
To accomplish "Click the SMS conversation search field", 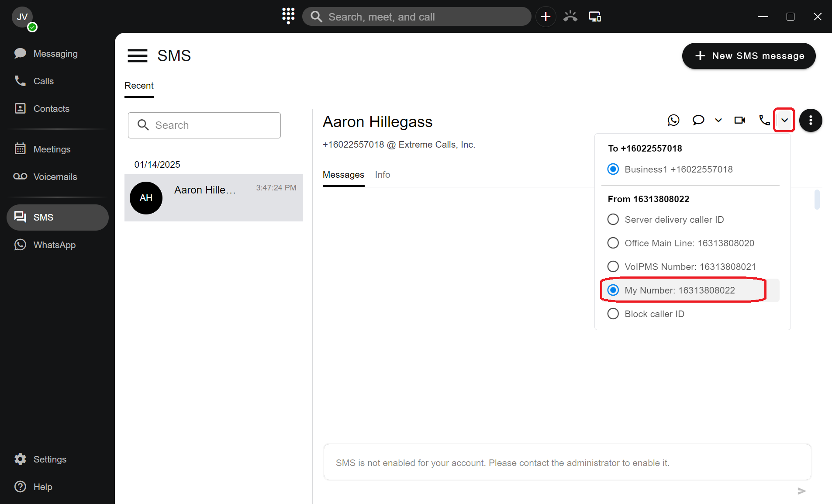I will [x=204, y=125].
